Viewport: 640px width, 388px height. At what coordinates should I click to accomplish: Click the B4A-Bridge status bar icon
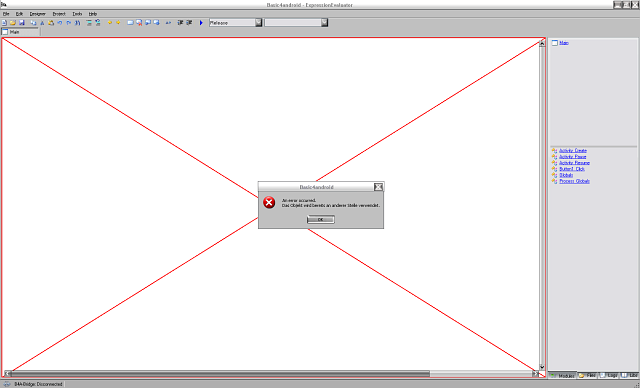(x=7, y=384)
